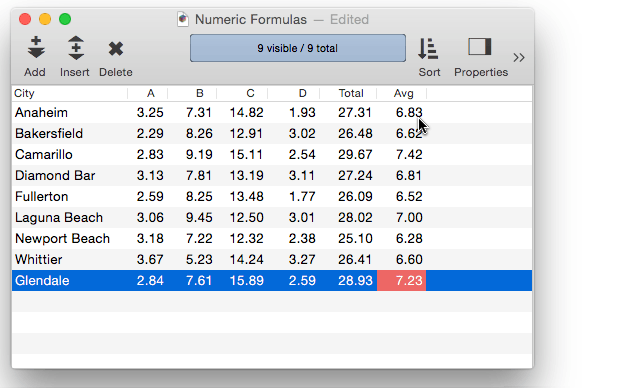Click Whittier's Total value 26.41
Viewport: 638px width, 388px height.
355,259
